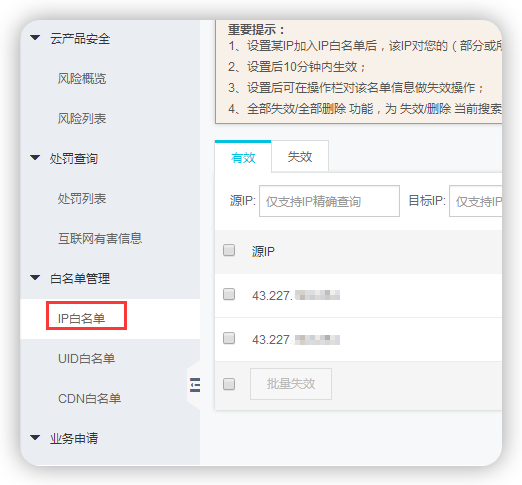Viewport: 522px width, 485px height.
Task: Switch to the 有效 tab
Action: (x=243, y=157)
